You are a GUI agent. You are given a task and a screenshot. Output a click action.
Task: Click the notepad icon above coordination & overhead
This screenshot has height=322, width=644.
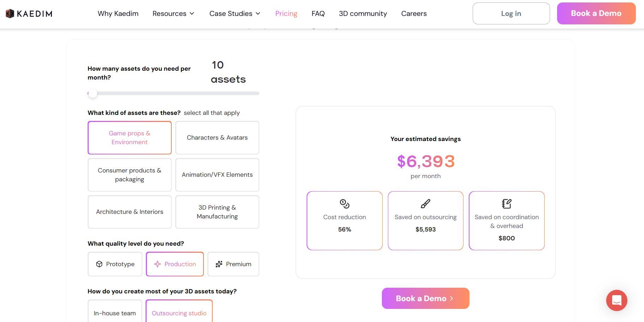click(x=507, y=204)
